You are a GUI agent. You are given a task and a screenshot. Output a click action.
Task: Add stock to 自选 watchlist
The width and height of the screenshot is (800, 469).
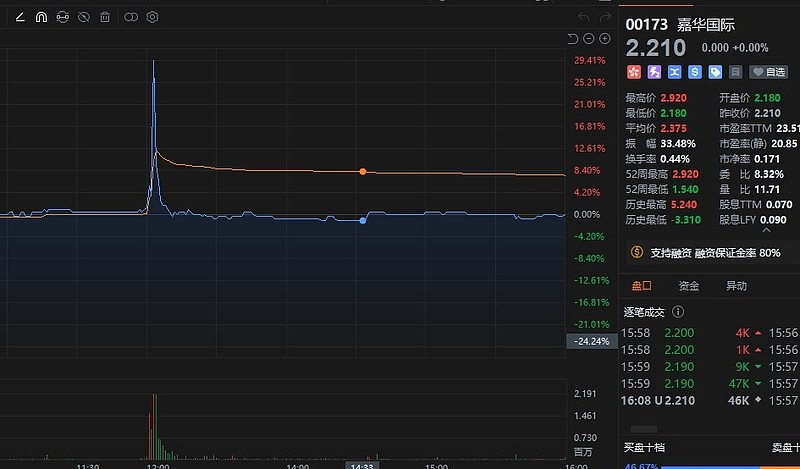click(770, 72)
